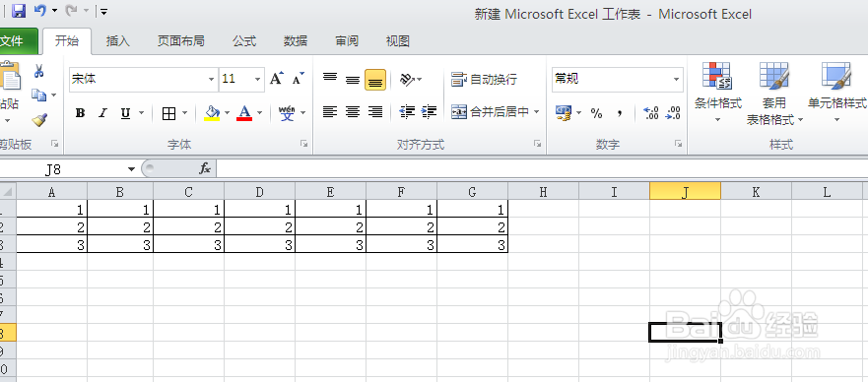
Task: Activate the Format Painter brush
Action: click(x=38, y=119)
